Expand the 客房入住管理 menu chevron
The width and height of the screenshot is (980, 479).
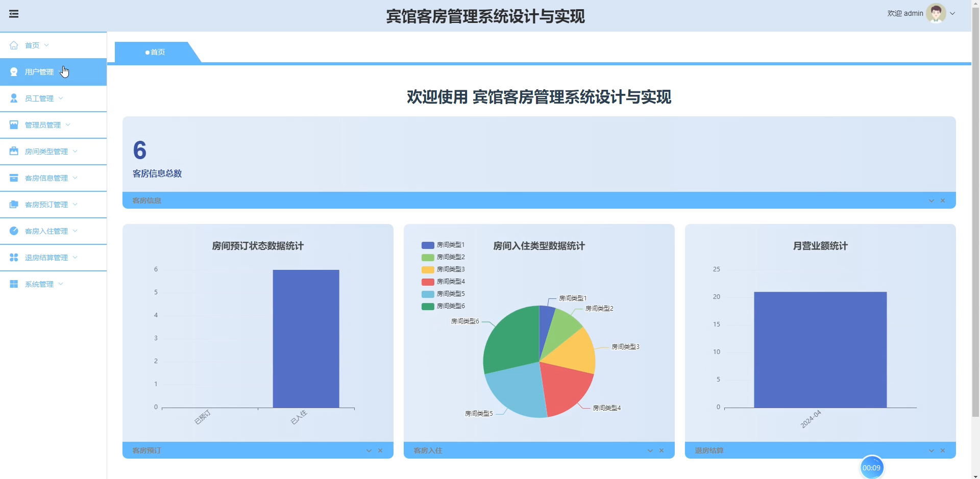pyautogui.click(x=75, y=231)
